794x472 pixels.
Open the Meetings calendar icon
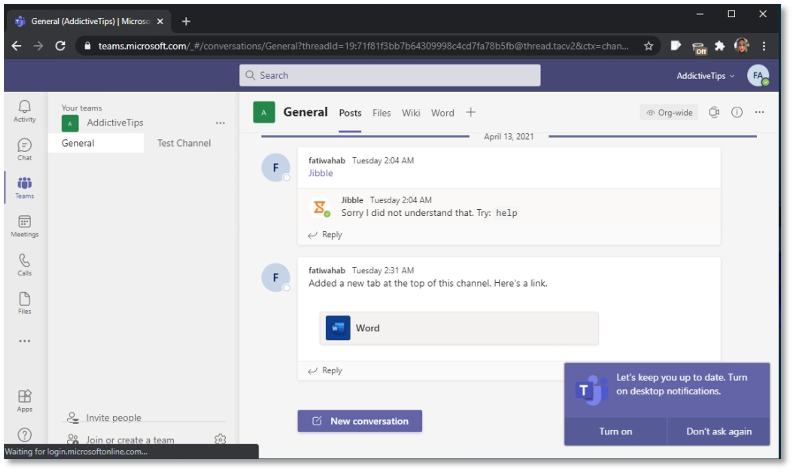click(x=24, y=226)
